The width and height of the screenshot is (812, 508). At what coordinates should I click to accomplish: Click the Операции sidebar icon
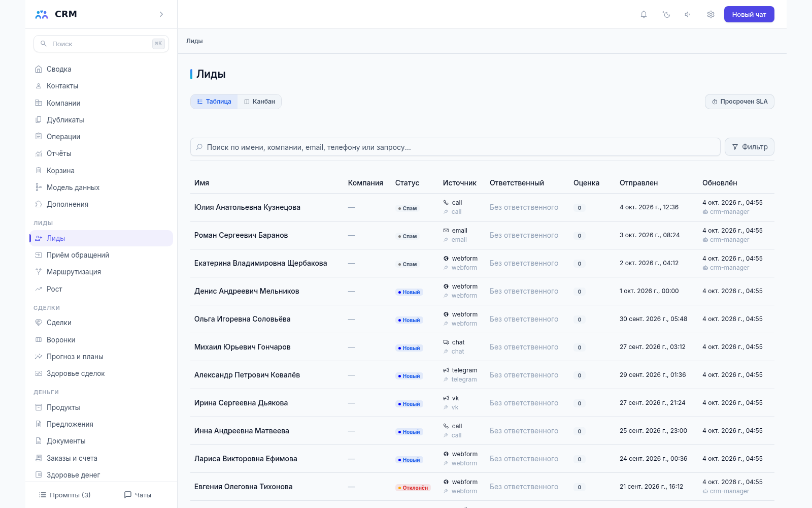(39, 137)
